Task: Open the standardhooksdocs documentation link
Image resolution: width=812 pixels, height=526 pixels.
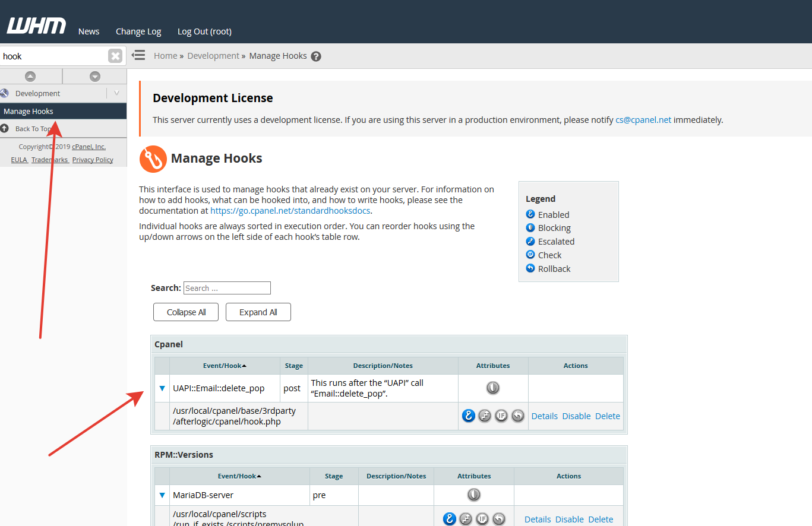Action: (290, 210)
